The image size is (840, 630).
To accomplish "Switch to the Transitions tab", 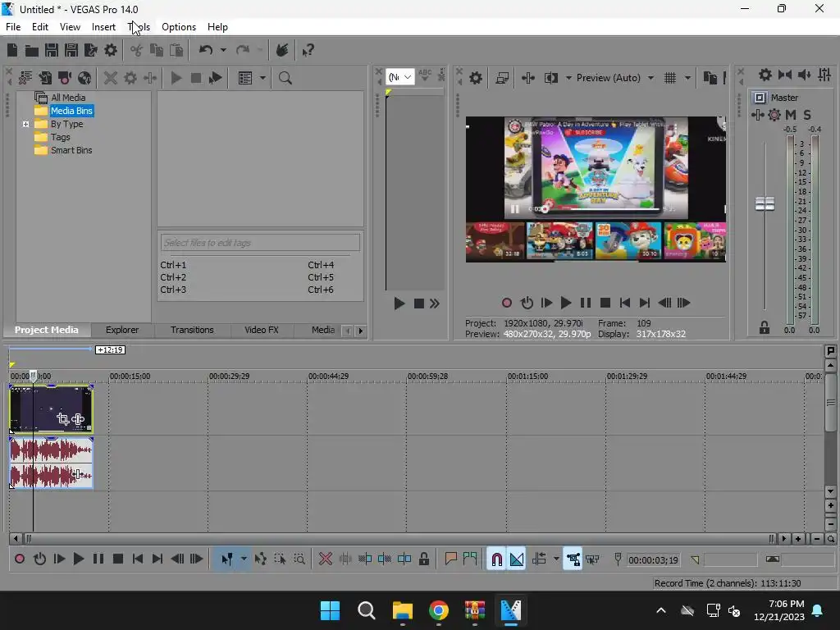I will click(192, 330).
